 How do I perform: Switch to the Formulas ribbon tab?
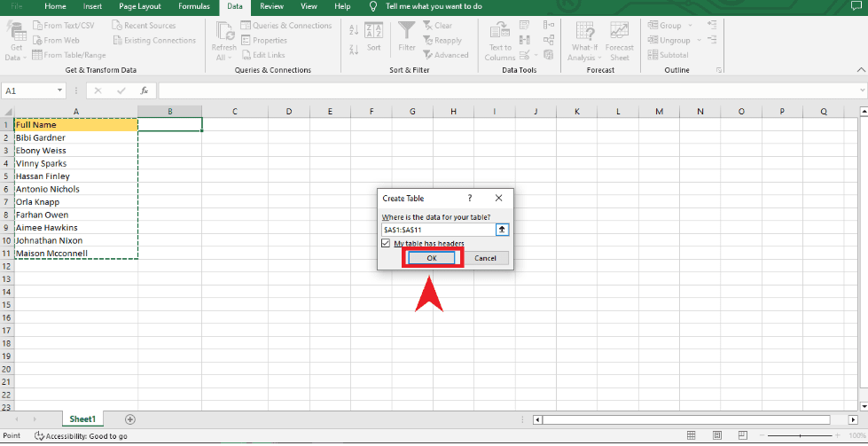click(x=194, y=6)
